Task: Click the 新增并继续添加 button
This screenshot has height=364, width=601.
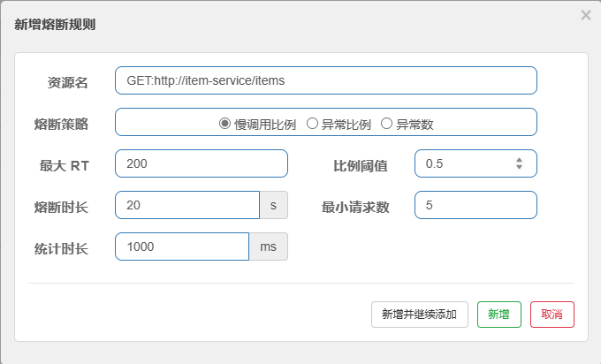Action: coord(419,315)
